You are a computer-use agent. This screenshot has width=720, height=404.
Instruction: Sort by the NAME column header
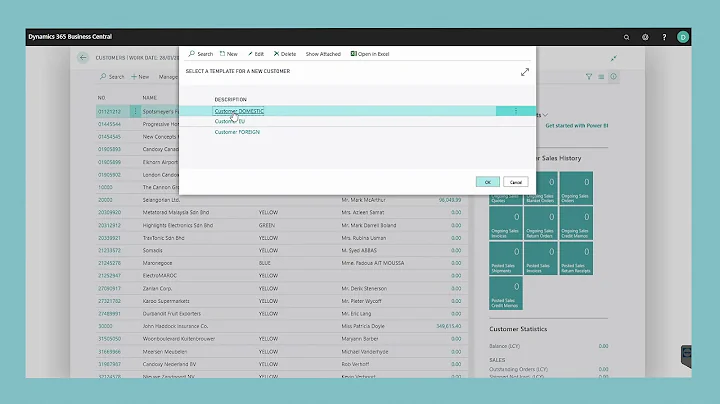click(149, 98)
